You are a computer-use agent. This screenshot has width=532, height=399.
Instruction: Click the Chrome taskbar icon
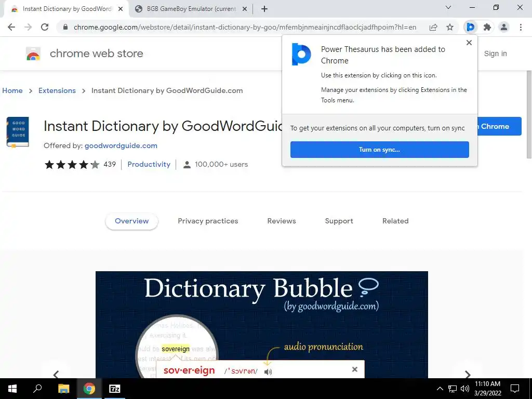tap(89, 389)
